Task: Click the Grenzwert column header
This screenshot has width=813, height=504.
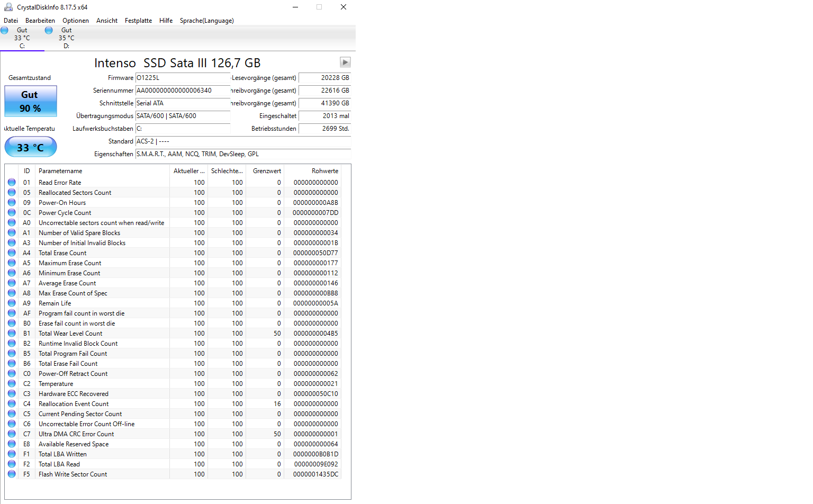Action: [265, 171]
